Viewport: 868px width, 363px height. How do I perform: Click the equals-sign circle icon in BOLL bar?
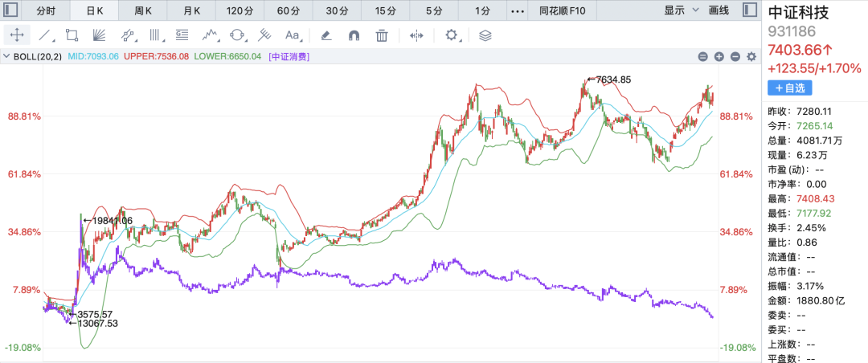tap(702, 56)
